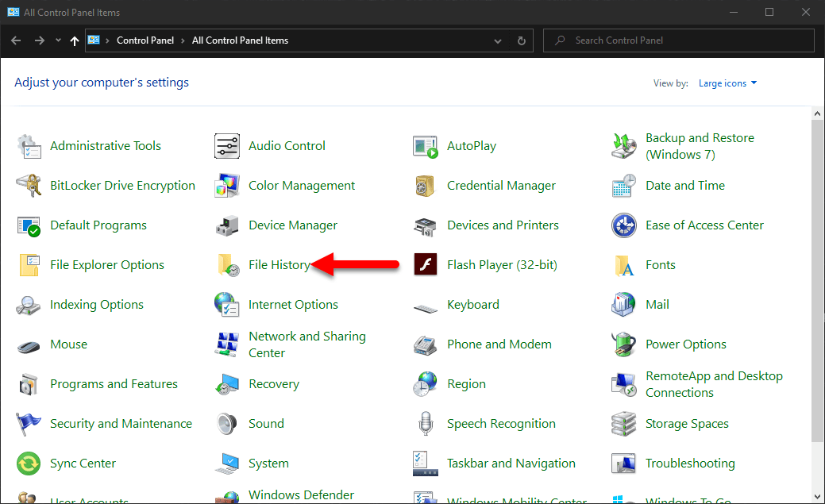The image size is (825, 504).
Task: Open the Default Programs icon
Action: coord(29,225)
